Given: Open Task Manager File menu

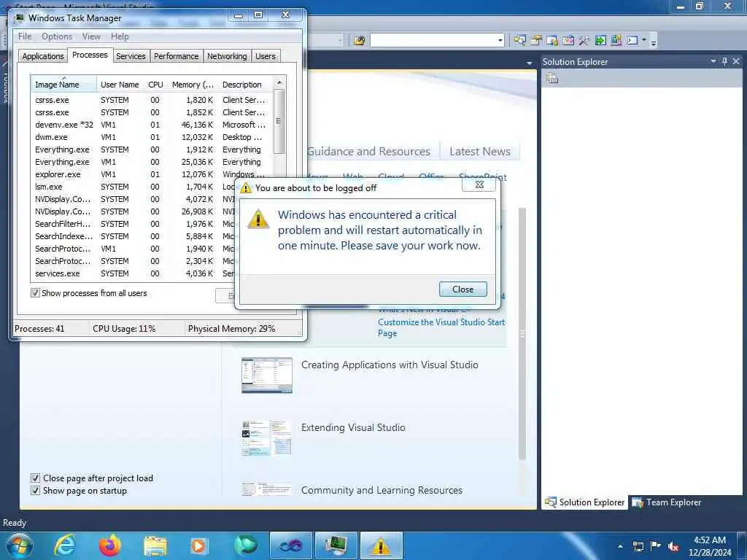Looking at the screenshot, I should click(x=25, y=36).
